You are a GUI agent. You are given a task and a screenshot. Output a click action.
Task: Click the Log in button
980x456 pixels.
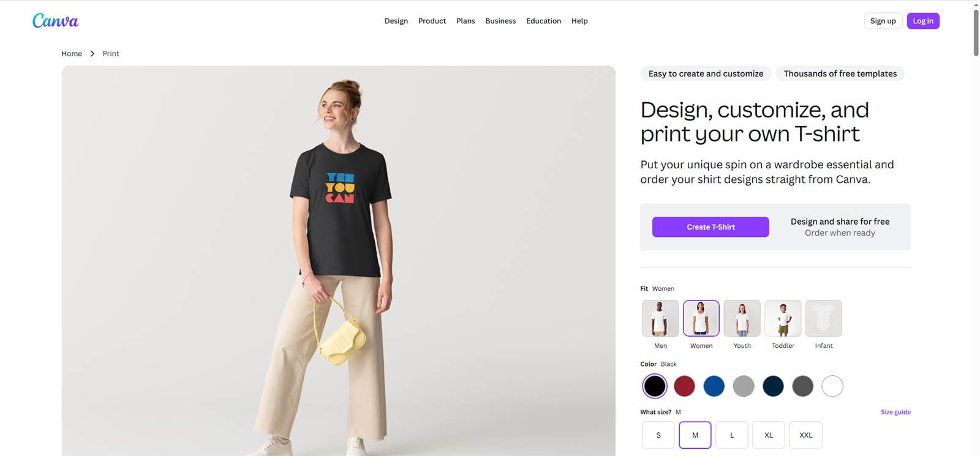(922, 20)
